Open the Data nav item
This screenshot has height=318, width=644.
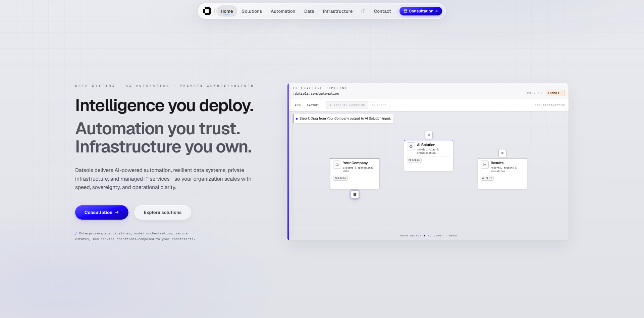[309, 11]
